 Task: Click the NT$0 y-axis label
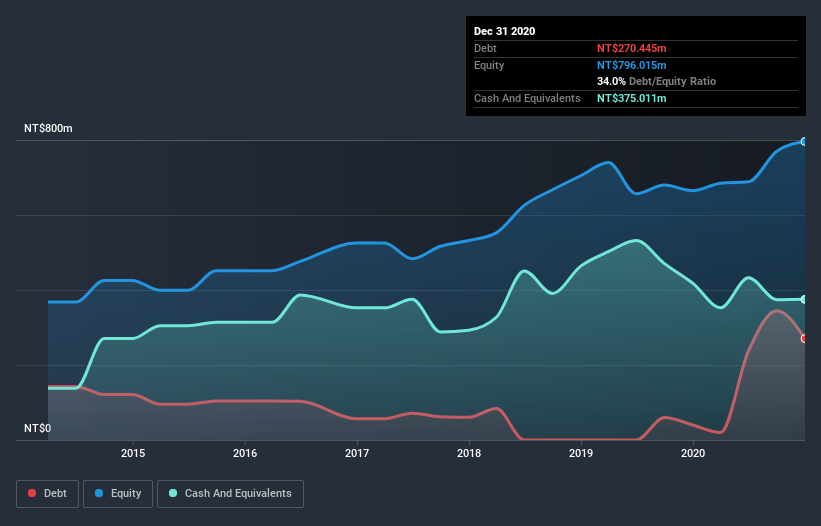(x=38, y=428)
